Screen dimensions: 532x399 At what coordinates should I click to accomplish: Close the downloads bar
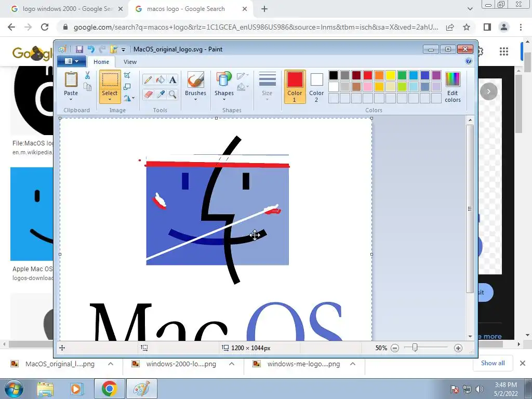(x=523, y=363)
